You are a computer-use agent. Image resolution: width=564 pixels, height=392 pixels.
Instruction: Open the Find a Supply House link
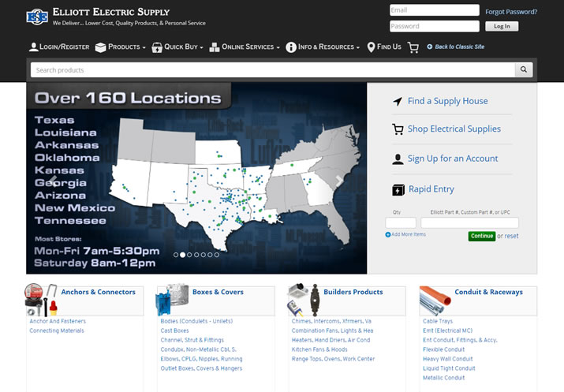448,101
